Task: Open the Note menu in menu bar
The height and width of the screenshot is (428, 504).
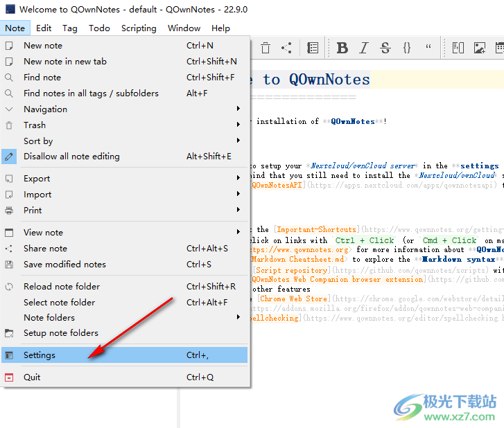Action: pos(15,28)
